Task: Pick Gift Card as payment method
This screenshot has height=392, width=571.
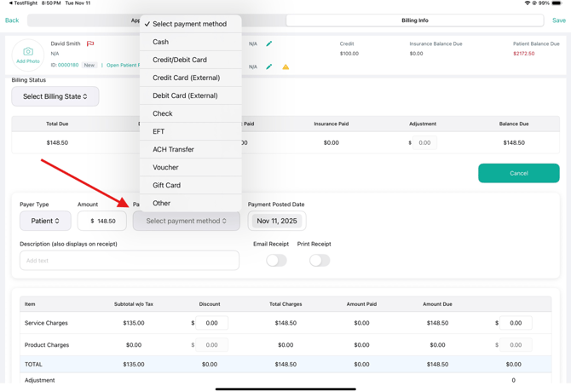Action: coord(166,185)
